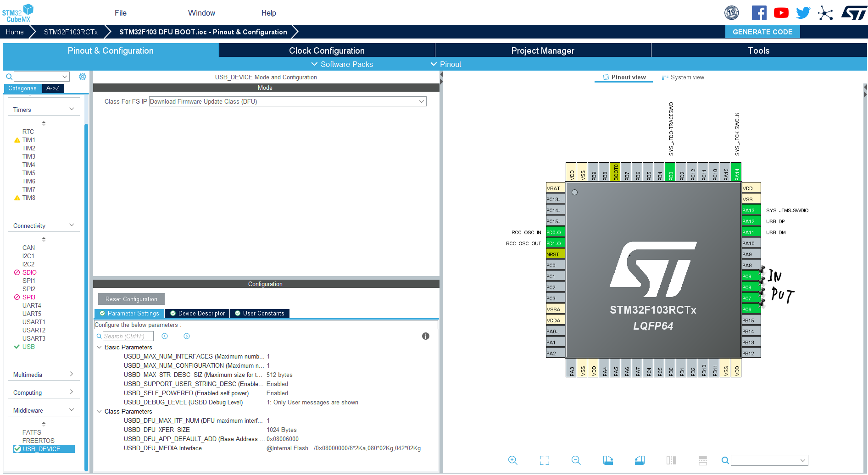This screenshot has height=475, width=868.
Task: Click the NRST pin on chip
Action: 555,254
